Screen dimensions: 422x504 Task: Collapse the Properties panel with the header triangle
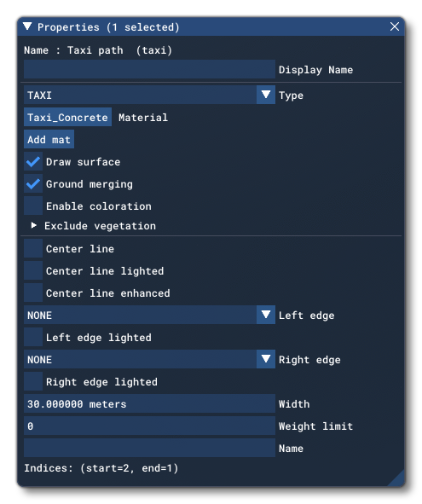pyautogui.click(x=27, y=26)
